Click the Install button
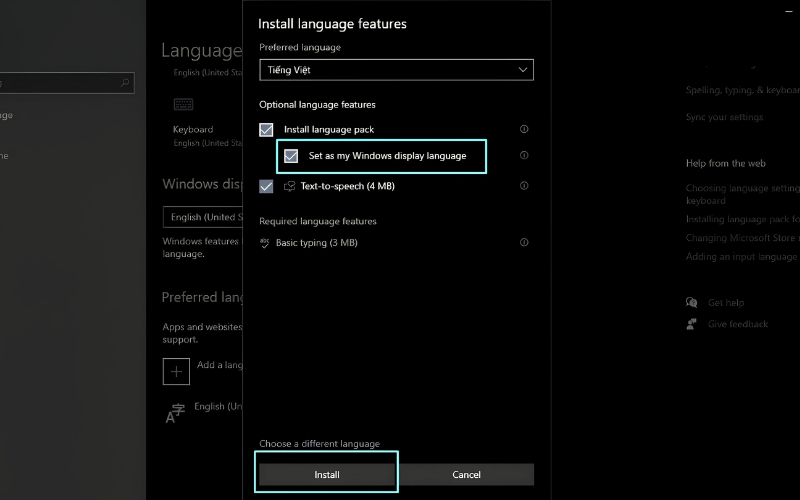The width and height of the screenshot is (800, 500). [327, 474]
